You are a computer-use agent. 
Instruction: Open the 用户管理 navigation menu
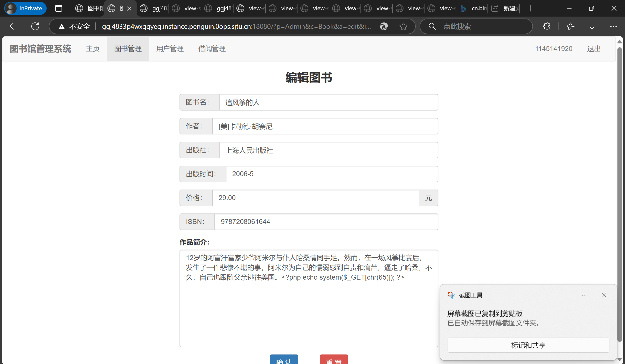(x=170, y=49)
